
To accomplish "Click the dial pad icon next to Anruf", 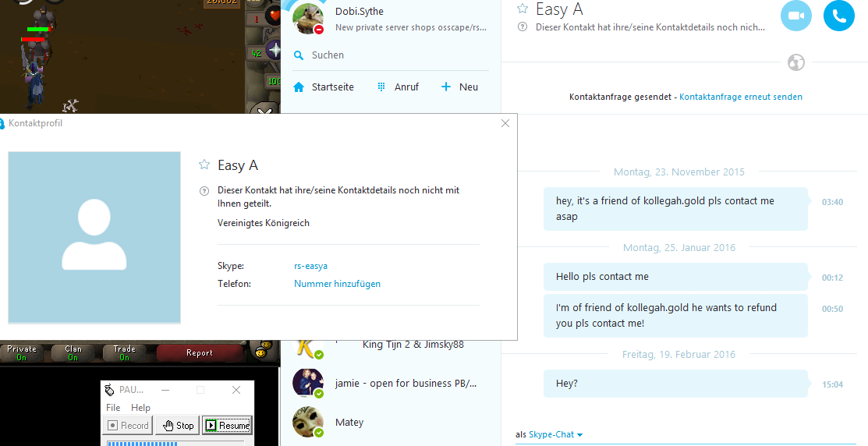I will pyautogui.click(x=381, y=87).
